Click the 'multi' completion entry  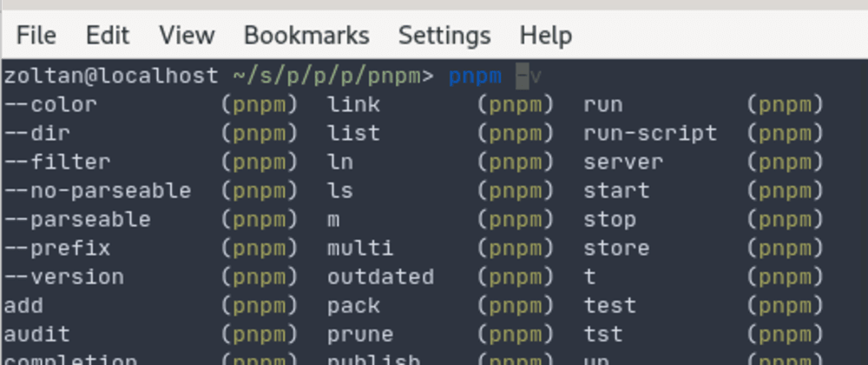pos(360,249)
